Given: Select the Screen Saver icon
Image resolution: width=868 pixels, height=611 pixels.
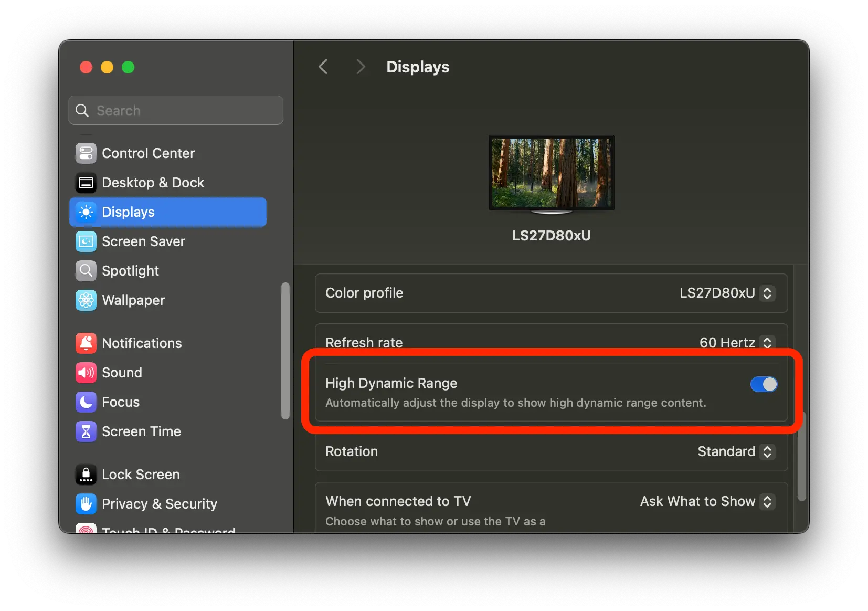Looking at the screenshot, I should pyautogui.click(x=86, y=241).
